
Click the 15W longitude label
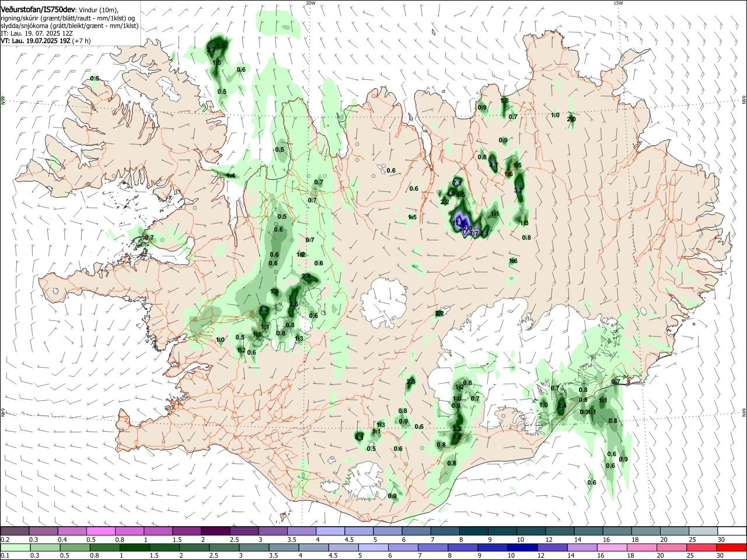pos(618,3)
